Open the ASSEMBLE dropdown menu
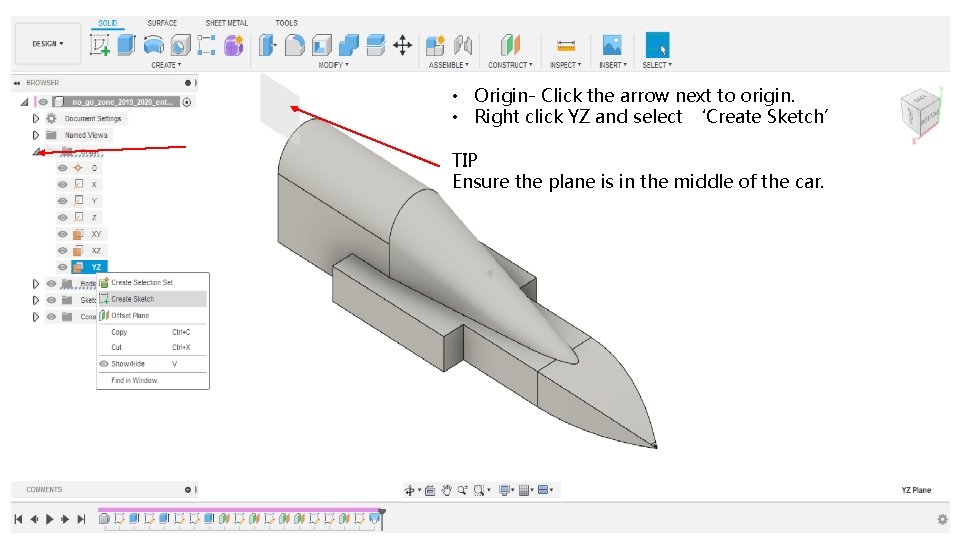The height and width of the screenshot is (540, 960). [x=449, y=65]
